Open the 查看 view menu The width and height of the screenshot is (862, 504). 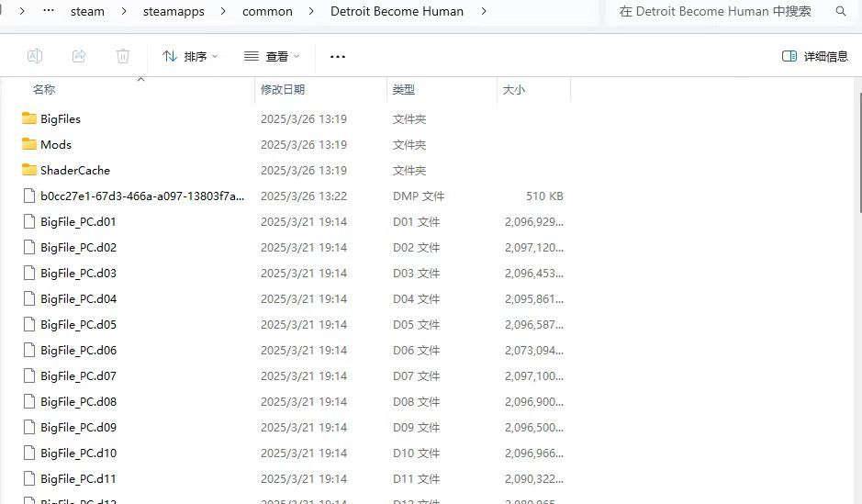point(272,56)
